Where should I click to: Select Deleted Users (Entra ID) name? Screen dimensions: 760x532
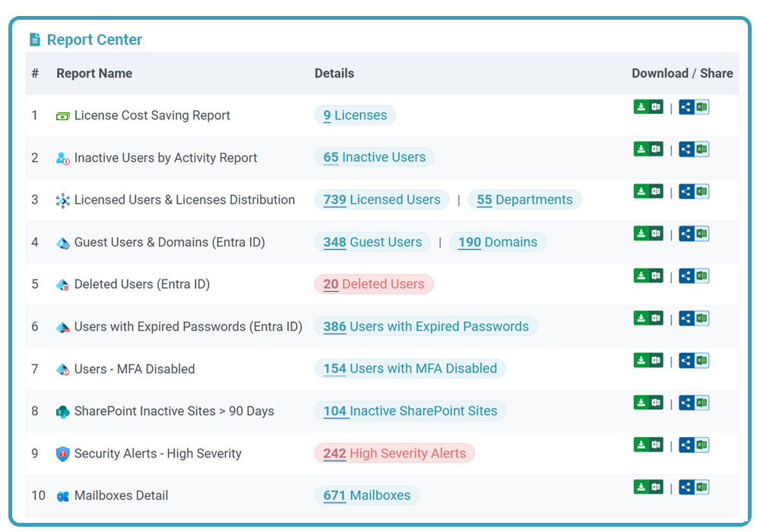(x=142, y=284)
